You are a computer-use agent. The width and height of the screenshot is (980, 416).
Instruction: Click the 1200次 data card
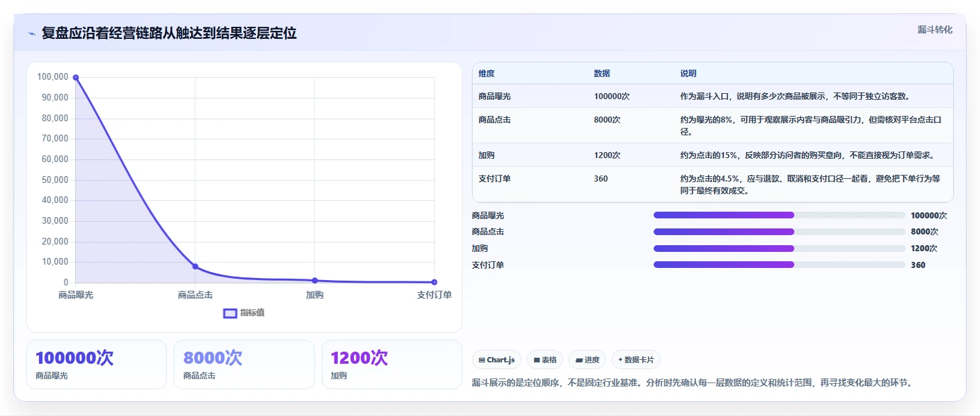click(392, 364)
